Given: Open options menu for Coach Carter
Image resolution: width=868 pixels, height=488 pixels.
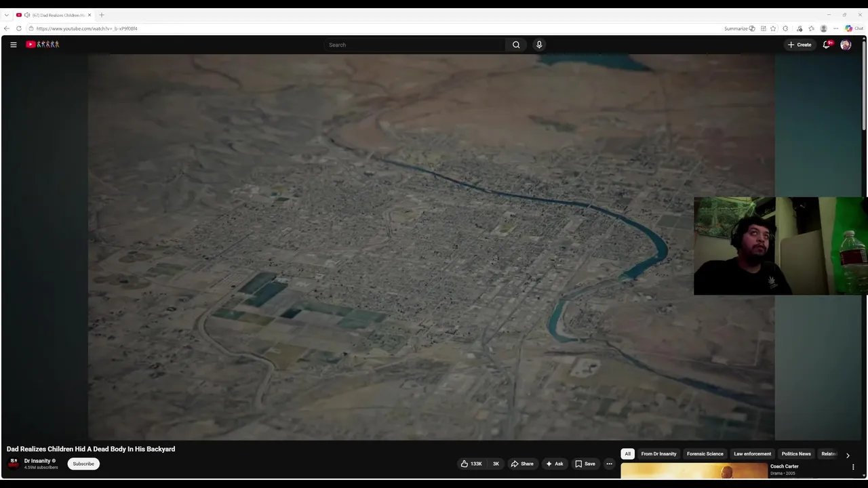Looking at the screenshot, I should [x=853, y=467].
